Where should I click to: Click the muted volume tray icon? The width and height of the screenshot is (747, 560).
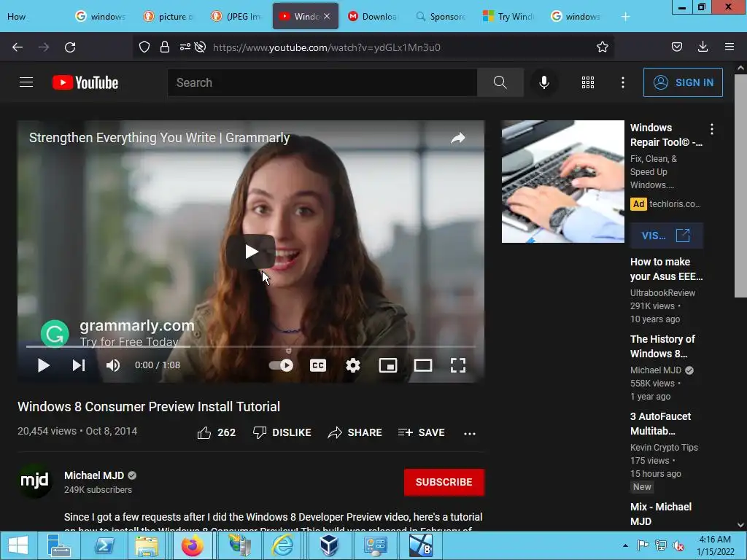678,545
